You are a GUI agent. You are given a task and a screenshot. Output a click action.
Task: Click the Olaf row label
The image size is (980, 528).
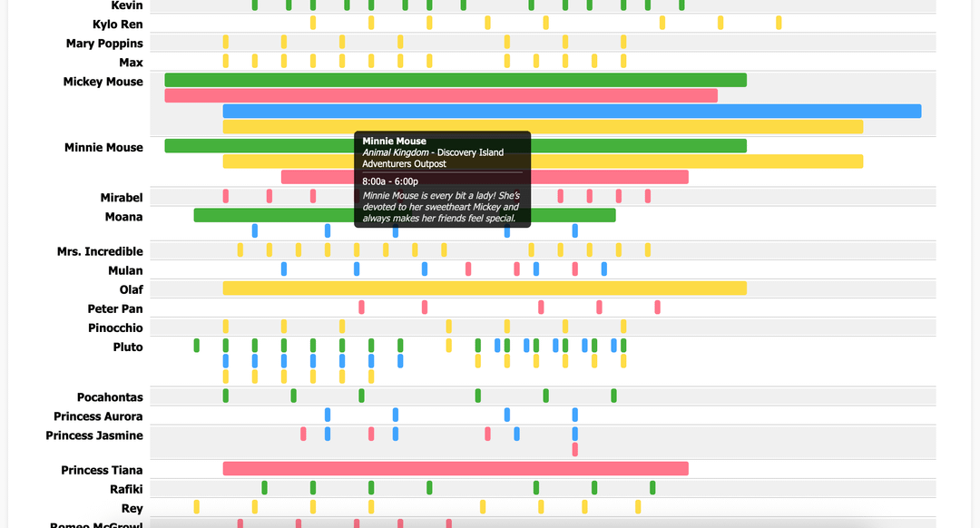(x=132, y=289)
